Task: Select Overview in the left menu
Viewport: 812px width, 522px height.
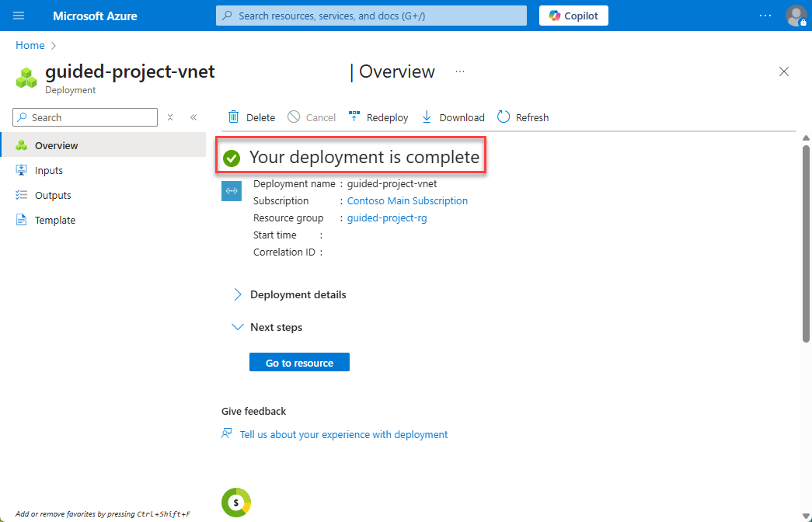Action: pos(103,145)
